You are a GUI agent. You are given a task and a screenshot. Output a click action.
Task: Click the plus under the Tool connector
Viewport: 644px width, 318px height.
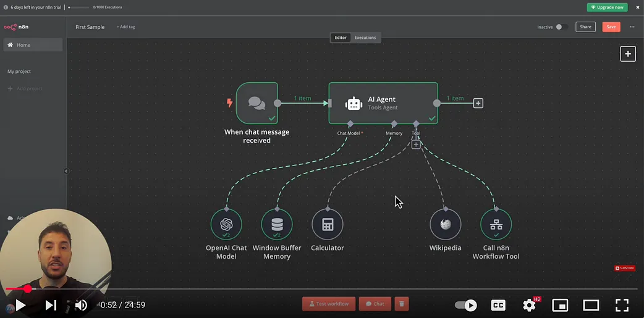coord(416,144)
